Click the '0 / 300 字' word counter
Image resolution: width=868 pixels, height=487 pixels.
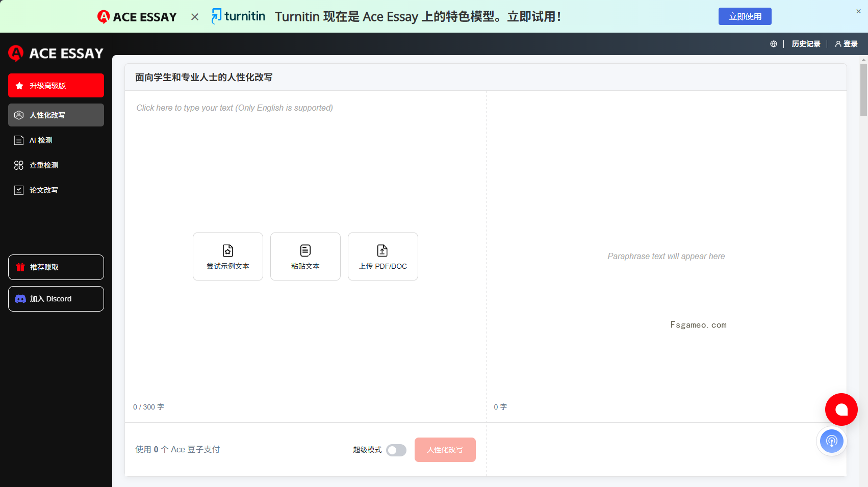pyautogui.click(x=148, y=407)
